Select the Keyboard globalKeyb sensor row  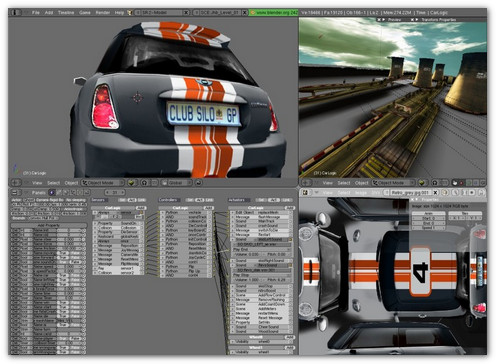pos(118,236)
